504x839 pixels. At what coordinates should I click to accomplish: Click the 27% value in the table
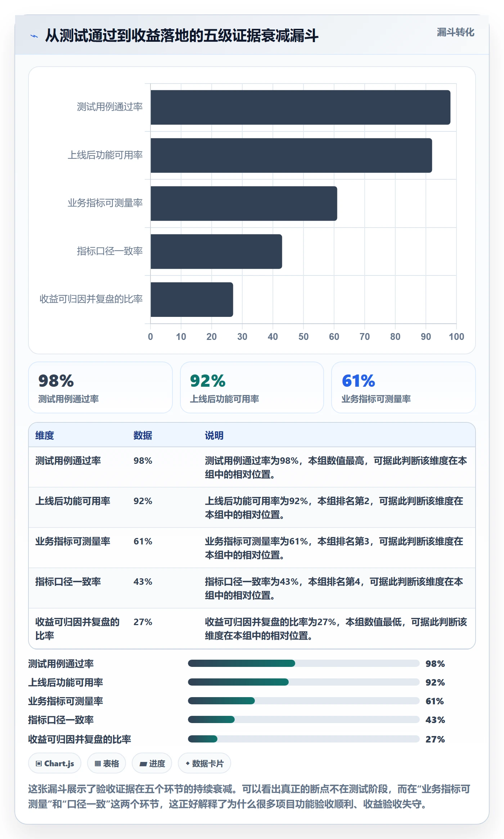coord(143,622)
